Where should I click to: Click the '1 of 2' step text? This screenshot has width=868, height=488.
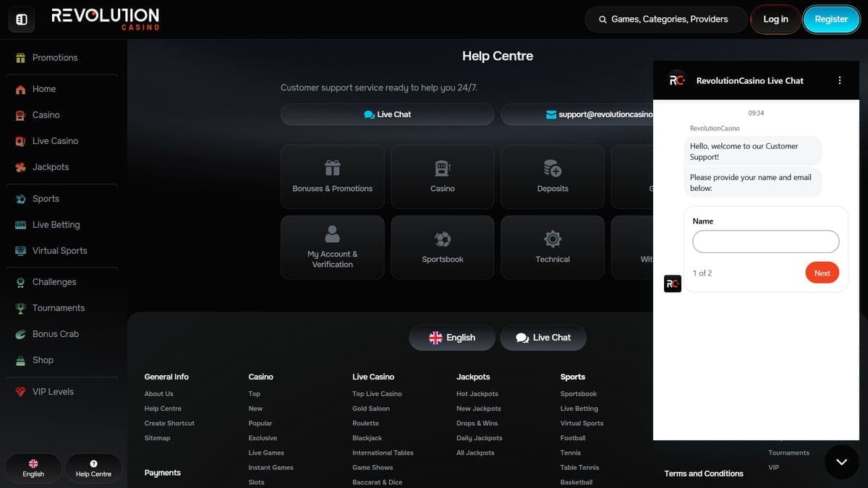point(702,273)
